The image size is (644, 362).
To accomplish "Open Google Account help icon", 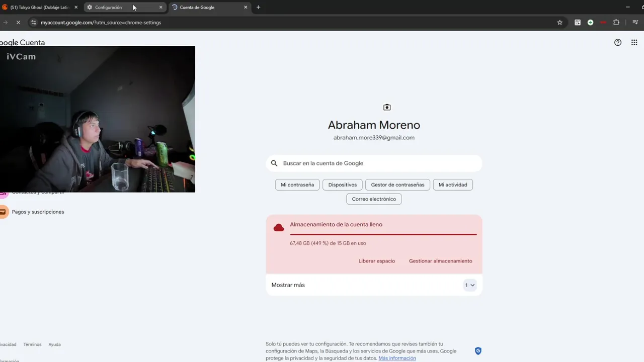I will 618,43.
